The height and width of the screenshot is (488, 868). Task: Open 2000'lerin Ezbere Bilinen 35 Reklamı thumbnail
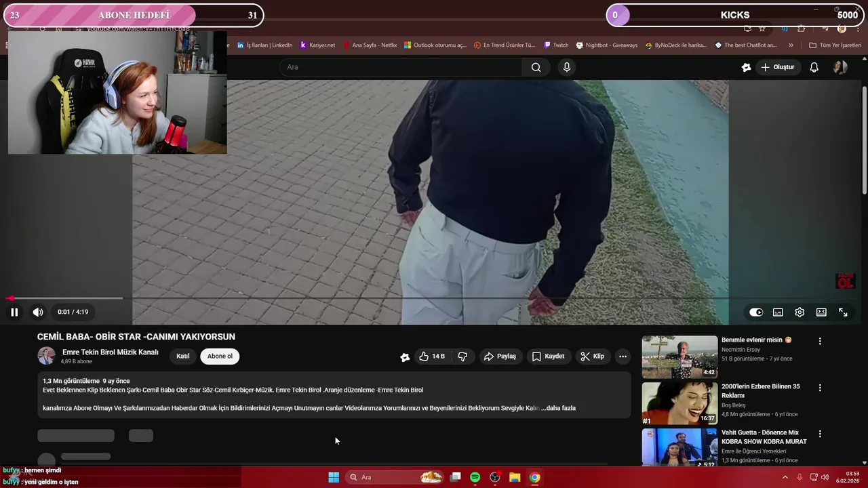[679, 403]
